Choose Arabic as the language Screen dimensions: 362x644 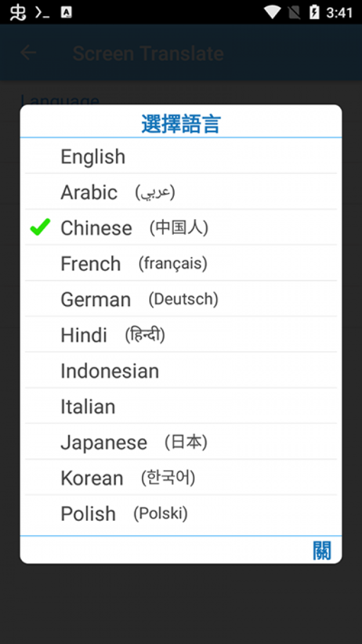180,192
